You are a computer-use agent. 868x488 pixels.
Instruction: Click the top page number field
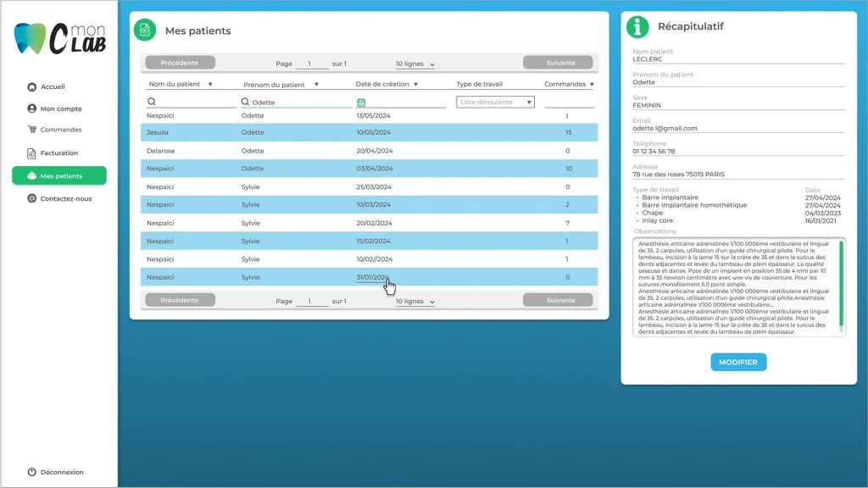pos(312,64)
